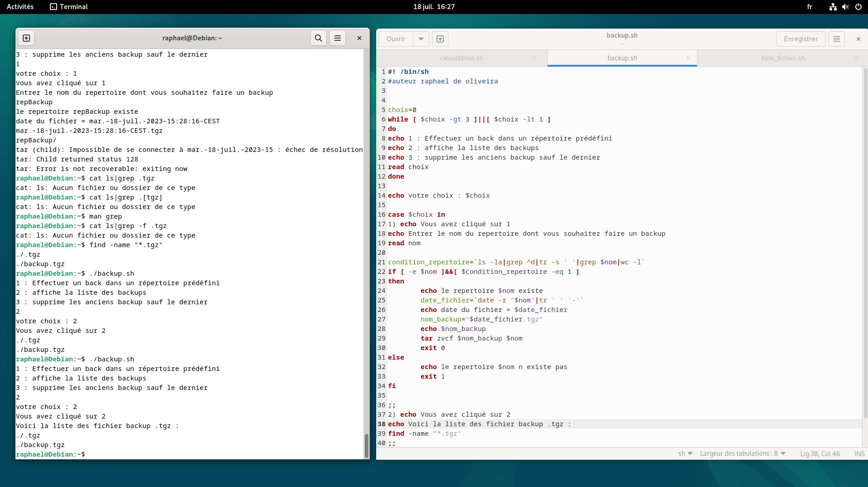868x487 pixels.
Task: Expand recent files dropdown next to Ouvrir
Action: pos(421,39)
